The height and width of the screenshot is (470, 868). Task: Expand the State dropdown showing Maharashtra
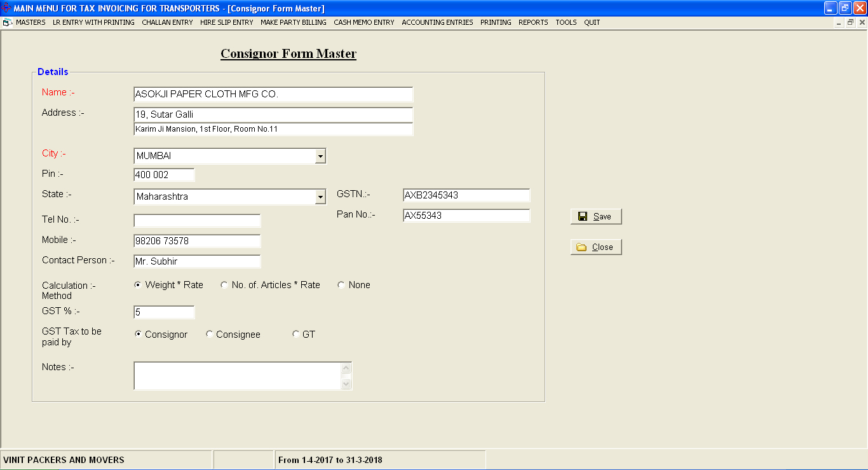click(x=321, y=197)
